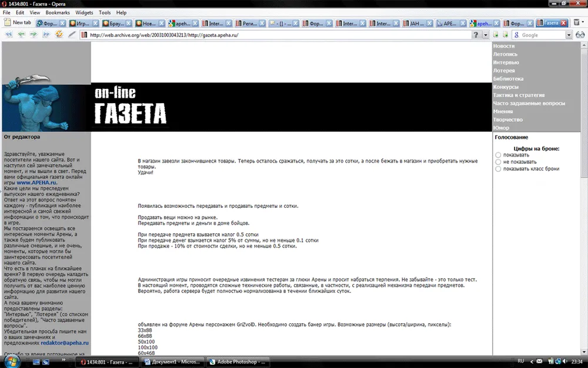
Task: Open the Новости section link
Action: [x=504, y=46]
